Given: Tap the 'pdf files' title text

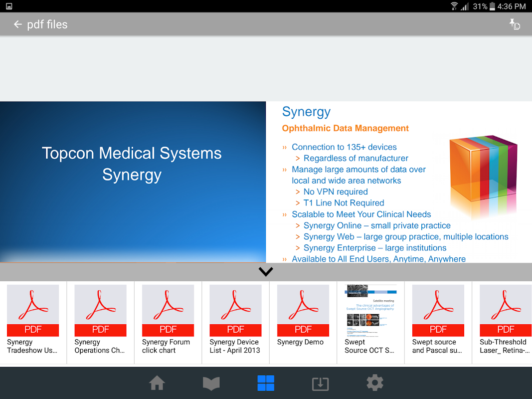Looking at the screenshot, I should (x=47, y=24).
